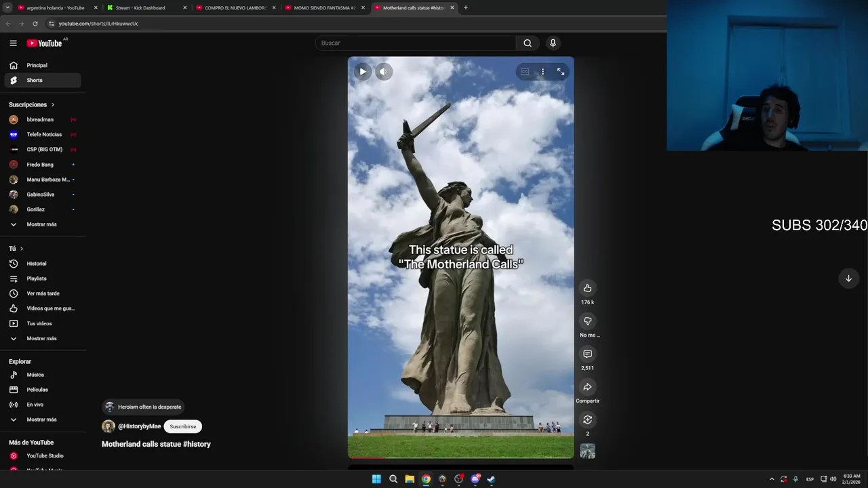868x488 pixels.
Task: Open the Windows Start menu
Action: click(x=376, y=479)
